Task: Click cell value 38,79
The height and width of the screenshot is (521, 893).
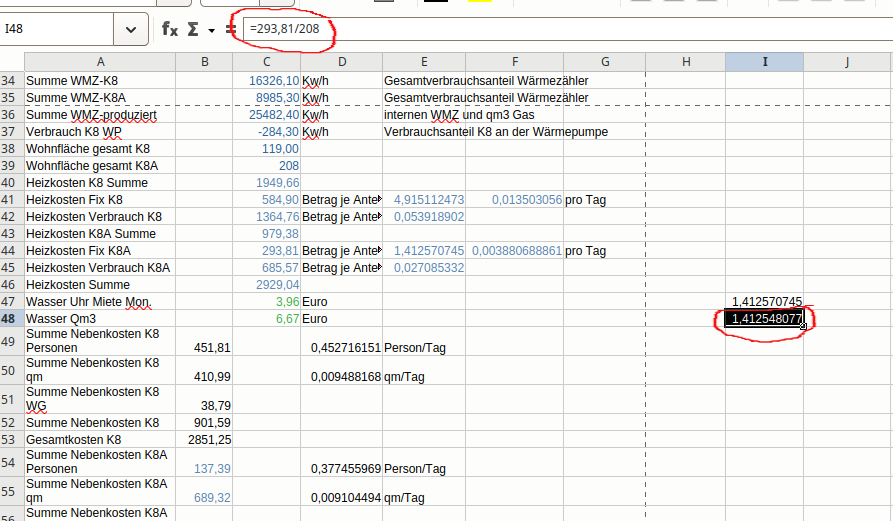Action: point(204,400)
